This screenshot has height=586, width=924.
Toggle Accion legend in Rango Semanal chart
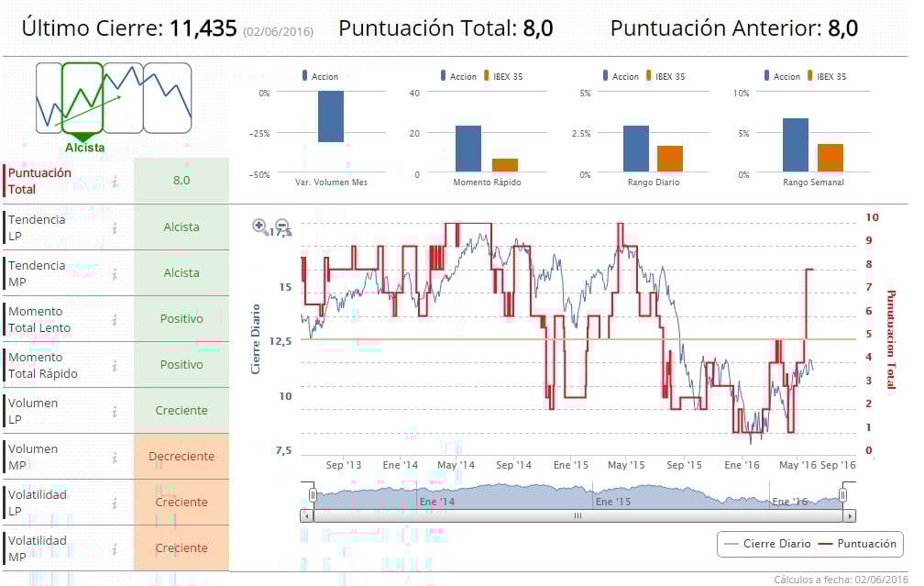click(782, 76)
